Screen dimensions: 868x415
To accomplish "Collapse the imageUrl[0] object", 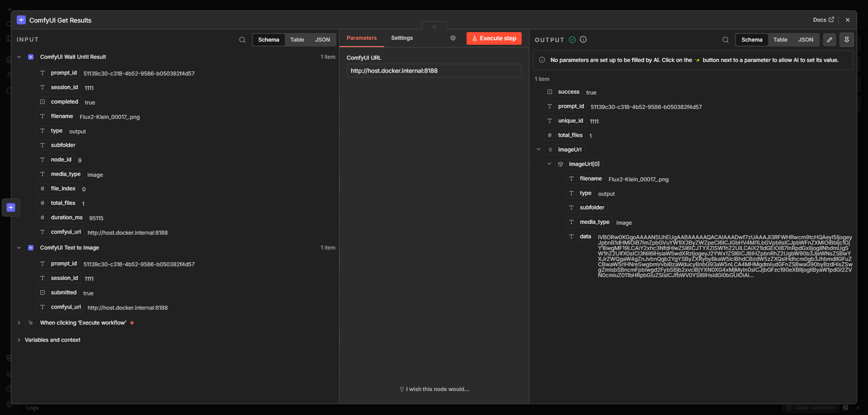I will point(549,164).
